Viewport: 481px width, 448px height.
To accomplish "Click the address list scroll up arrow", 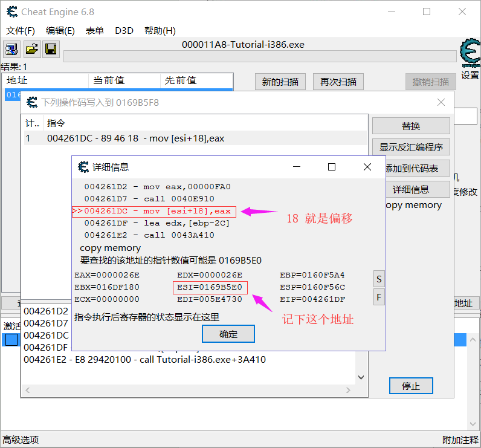I will coord(473,339).
